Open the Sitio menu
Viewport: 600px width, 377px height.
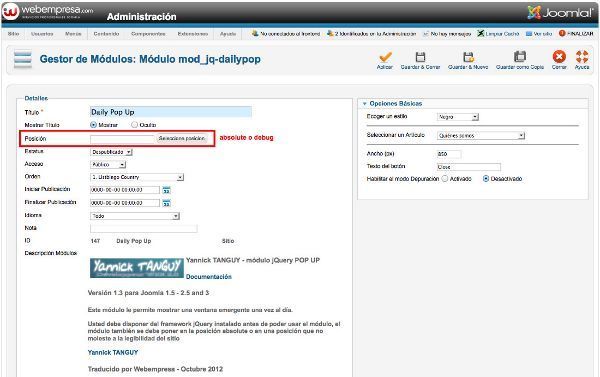13,34
